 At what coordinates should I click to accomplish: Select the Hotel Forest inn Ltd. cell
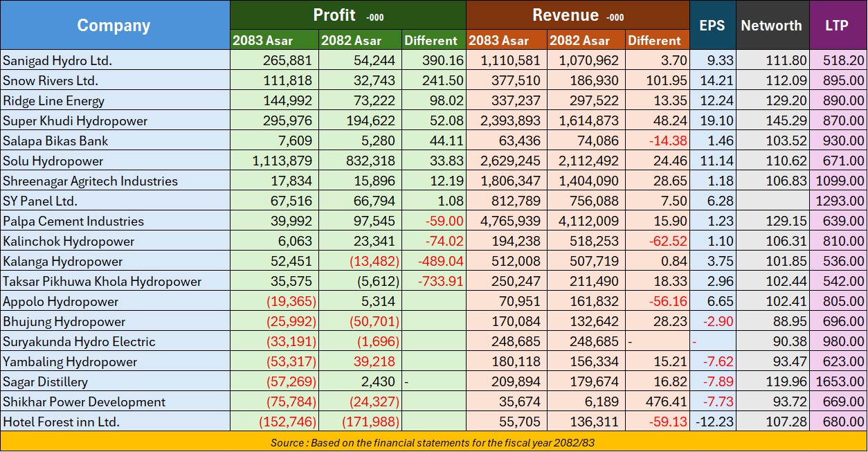[115, 422]
